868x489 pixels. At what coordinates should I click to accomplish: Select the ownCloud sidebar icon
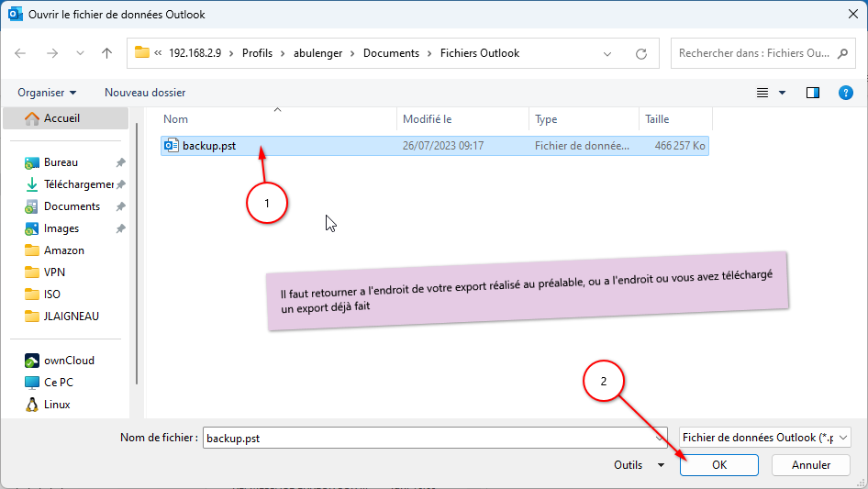click(32, 361)
